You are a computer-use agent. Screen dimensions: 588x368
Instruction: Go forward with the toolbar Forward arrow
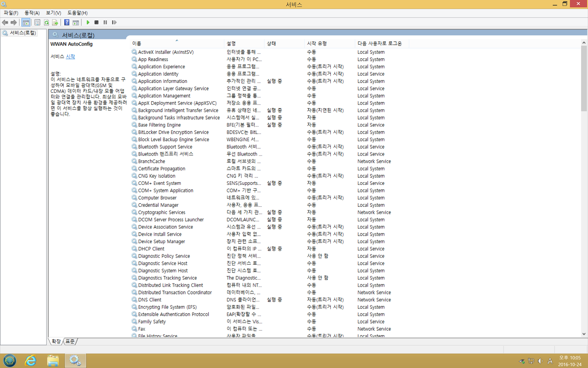14,22
